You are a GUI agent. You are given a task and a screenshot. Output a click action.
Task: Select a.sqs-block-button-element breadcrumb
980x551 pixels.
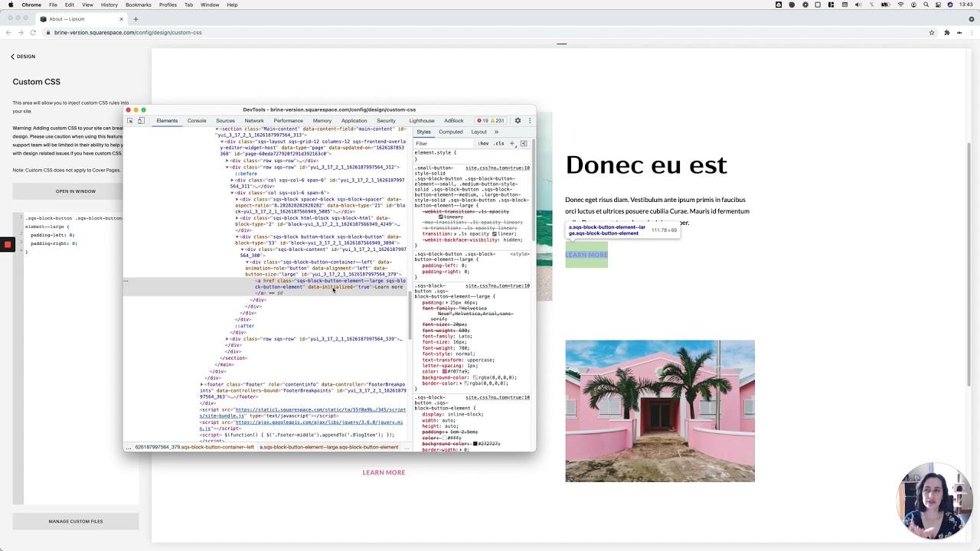[x=329, y=447]
